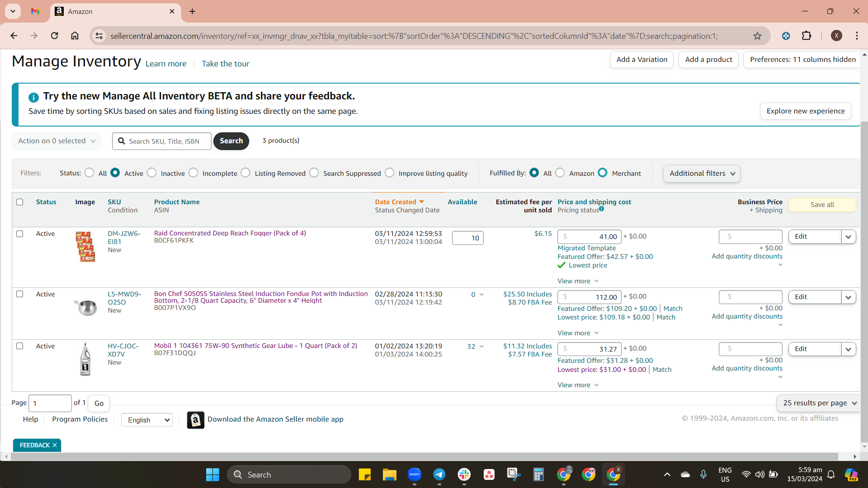Sort the table by the Status column
Image resolution: width=868 pixels, height=488 pixels.
click(46, 202)
